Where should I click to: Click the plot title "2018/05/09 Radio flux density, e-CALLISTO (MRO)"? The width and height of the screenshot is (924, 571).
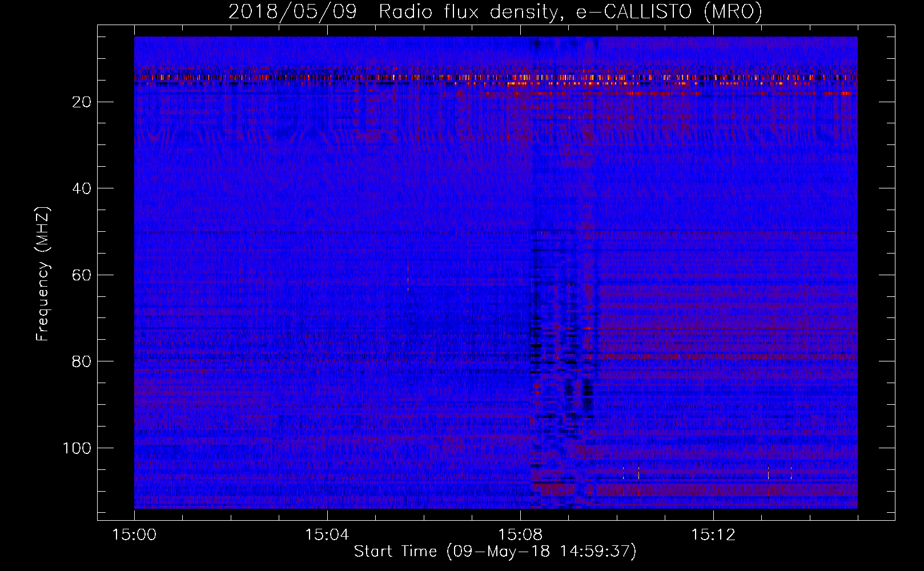495,11
